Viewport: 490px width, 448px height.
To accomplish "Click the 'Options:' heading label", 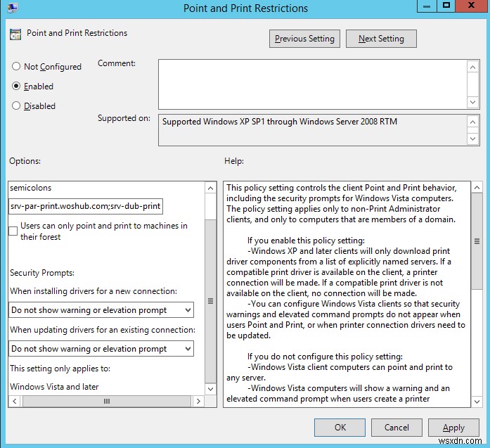I will pyautogui.click(x=25, y=161).
